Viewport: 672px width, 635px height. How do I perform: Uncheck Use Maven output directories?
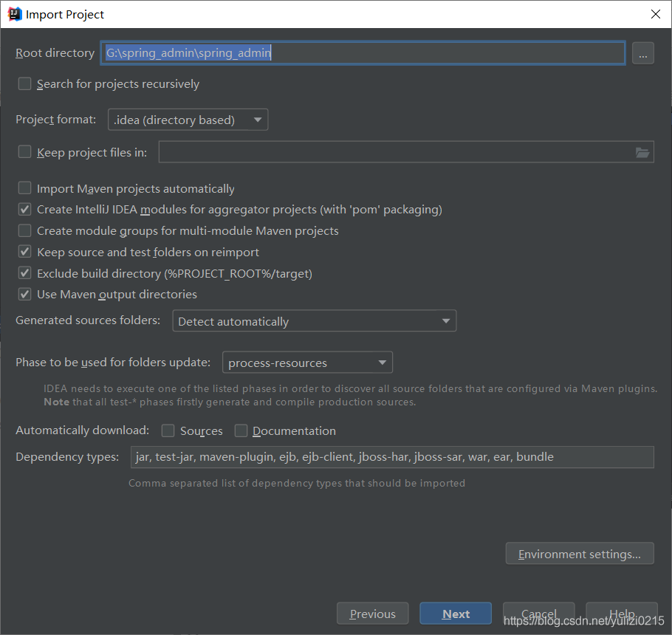pyautogui.click(x=25, y=295)
